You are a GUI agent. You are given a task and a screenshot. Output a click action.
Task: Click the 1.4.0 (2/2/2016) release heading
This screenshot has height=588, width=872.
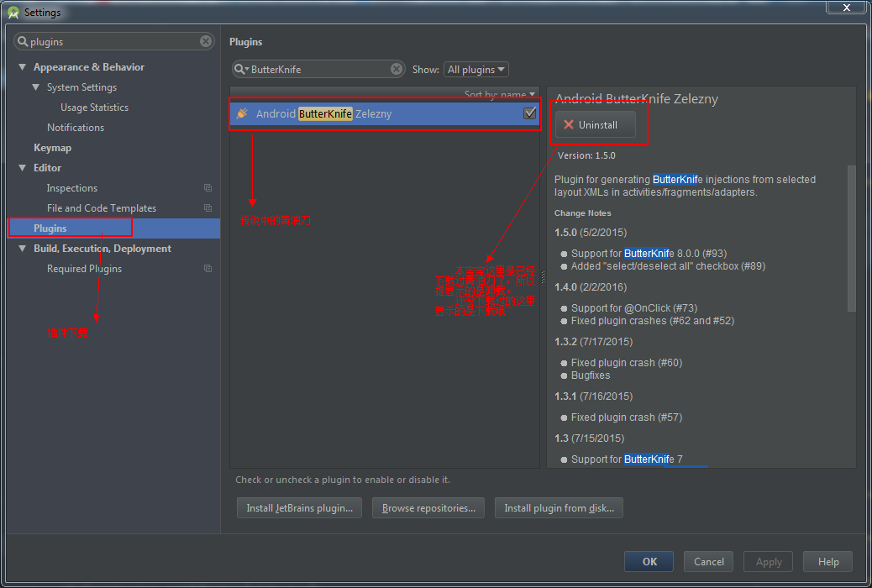point(590,287)
